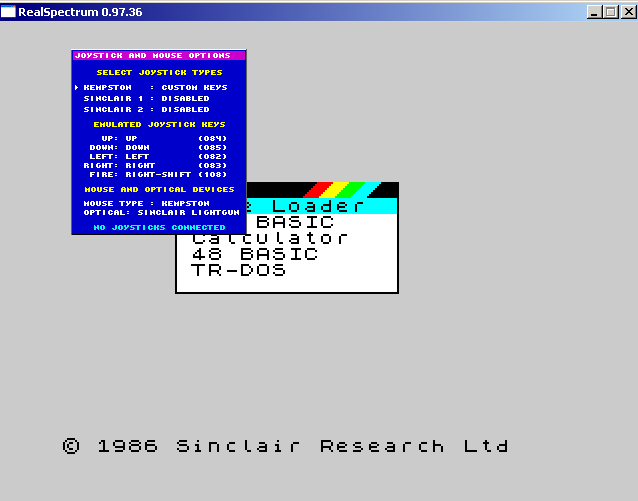Image resolution: width=638 pixels, height=501 pixels.
Task: Choose Calculator in the Spectrum menu
Action: click(269, 238)
